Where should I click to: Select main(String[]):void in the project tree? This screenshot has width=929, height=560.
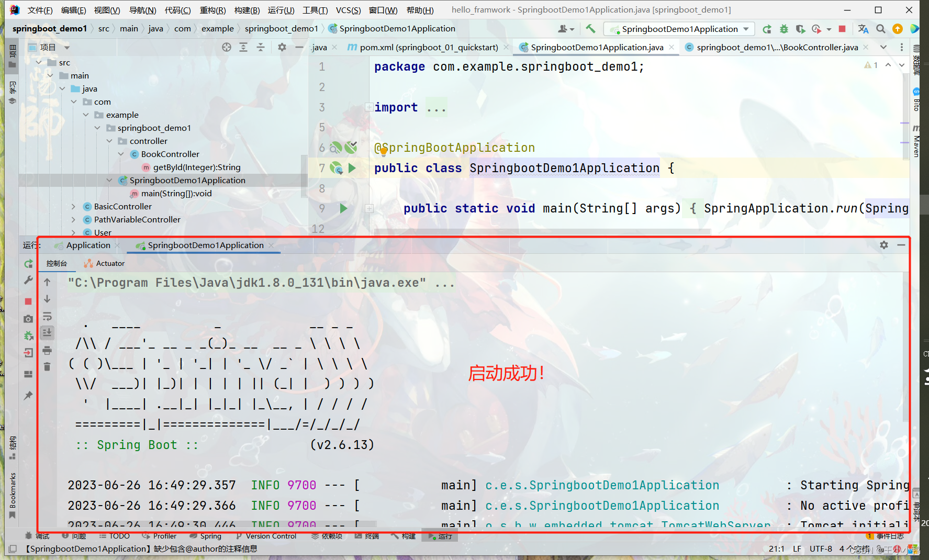(x=171, y=193)
